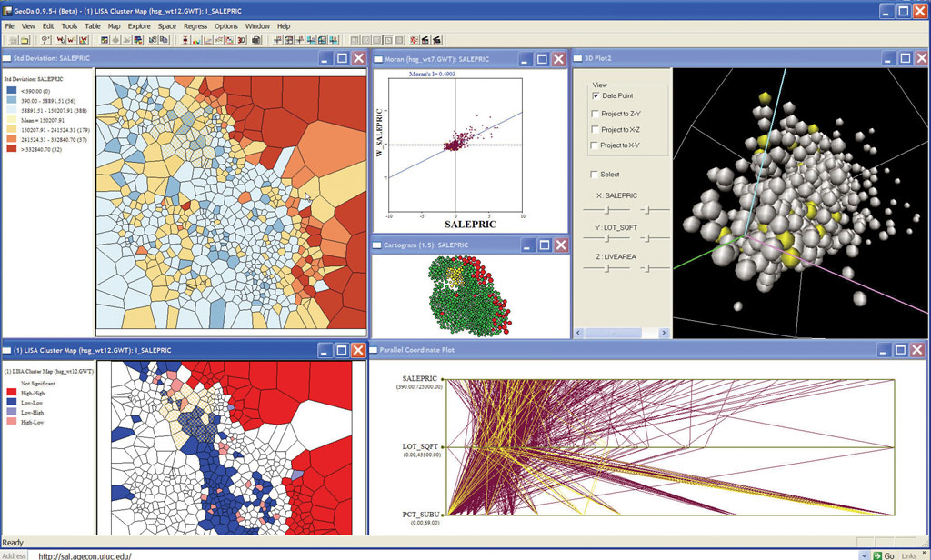Click the Z: LIVEAREA slider handle
Screen dimensions: 931x560
pos(606,268)
